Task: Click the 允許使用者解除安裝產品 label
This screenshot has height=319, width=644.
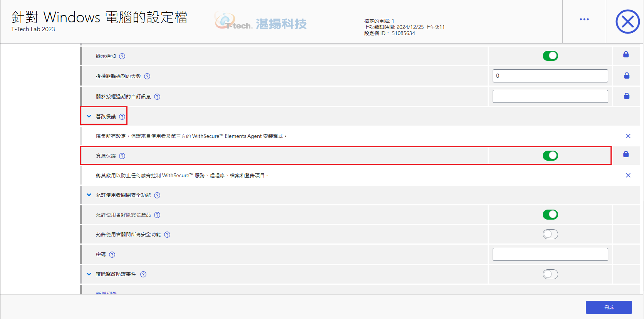Action: click(x=123, y=215)
